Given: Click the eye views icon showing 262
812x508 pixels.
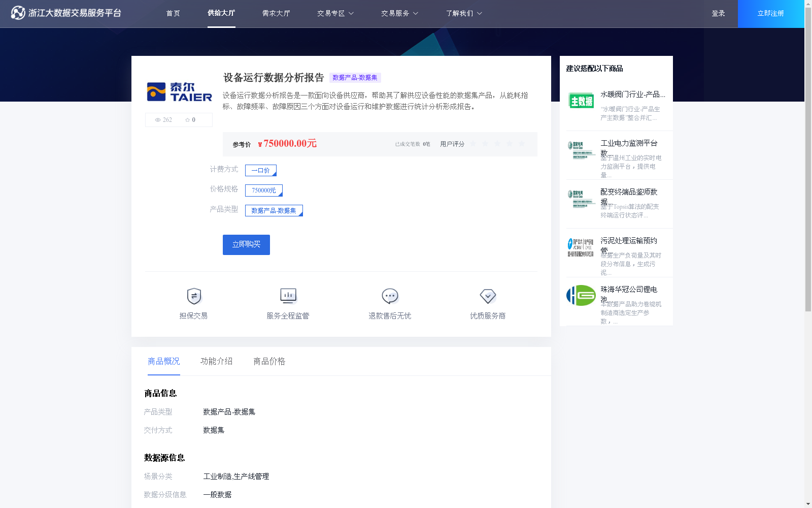Looking at the screenshot, I should 158,120.
